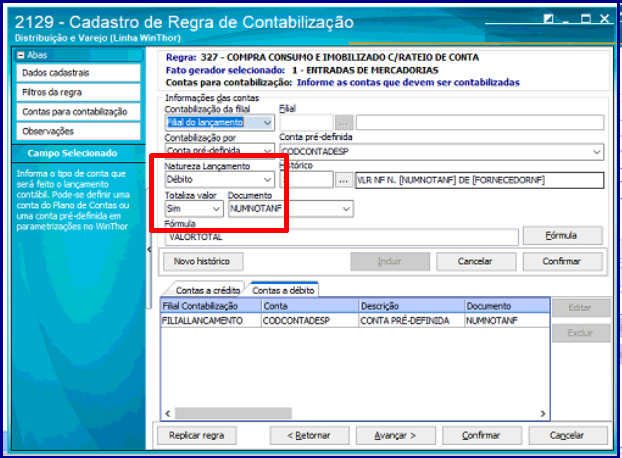Click Cancelar beside Incluir

point(476,261)
